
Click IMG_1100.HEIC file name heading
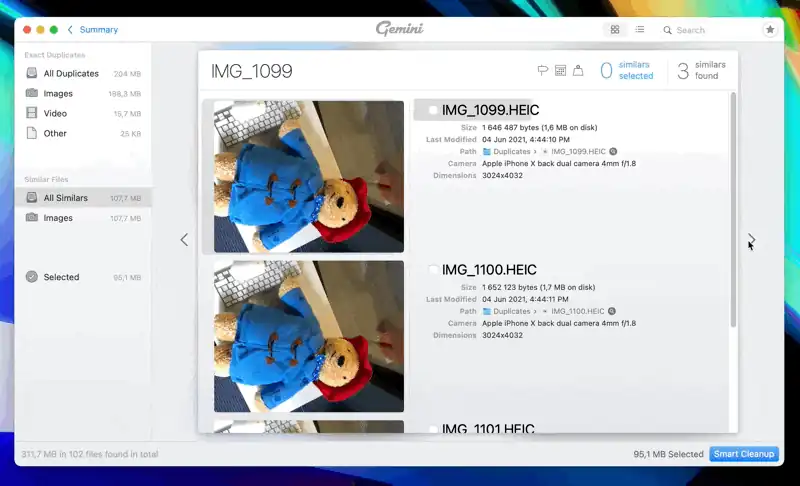(x=489, y=269)
